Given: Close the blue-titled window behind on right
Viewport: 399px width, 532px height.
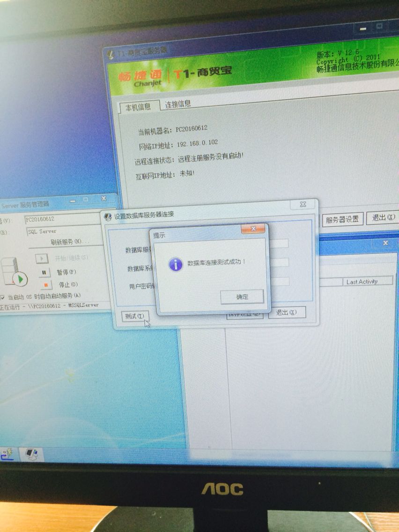Looking at the screenshot, I should pos(385,243).
